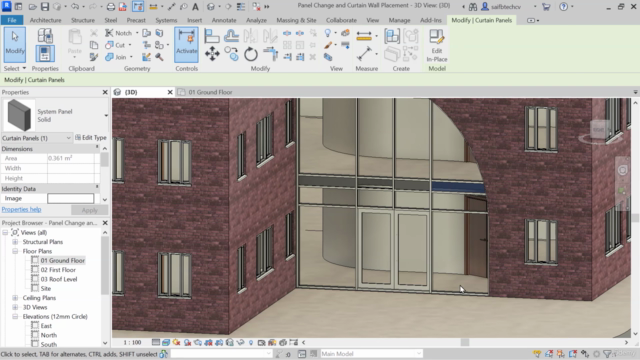
Task: Switch to the Collaborate ribbon tab
Action: (341, 20)
